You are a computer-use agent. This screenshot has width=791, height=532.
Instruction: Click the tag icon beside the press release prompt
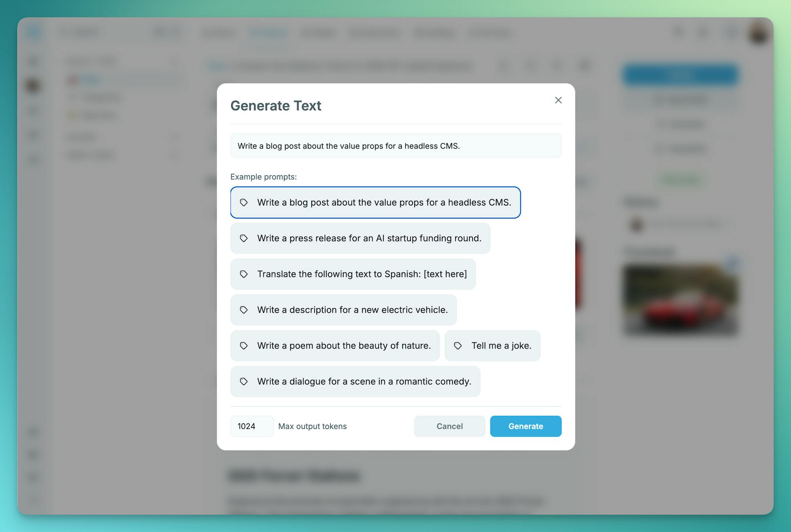[x=244, y=238]
